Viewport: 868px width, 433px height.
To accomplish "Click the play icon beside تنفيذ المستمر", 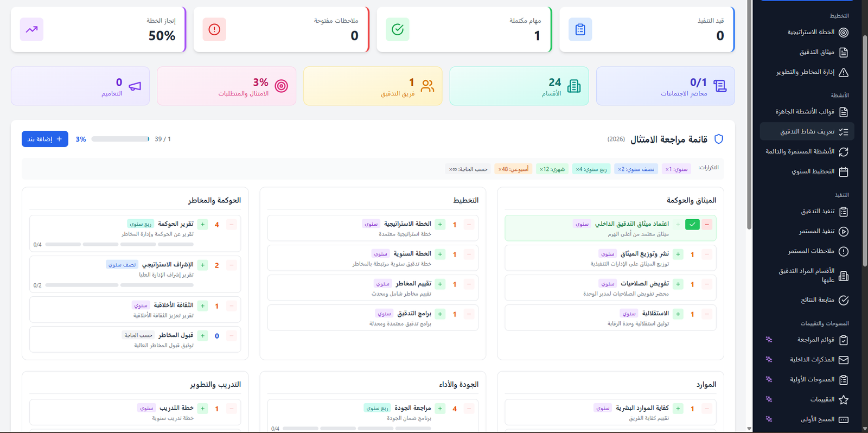I will pos(844,232).
